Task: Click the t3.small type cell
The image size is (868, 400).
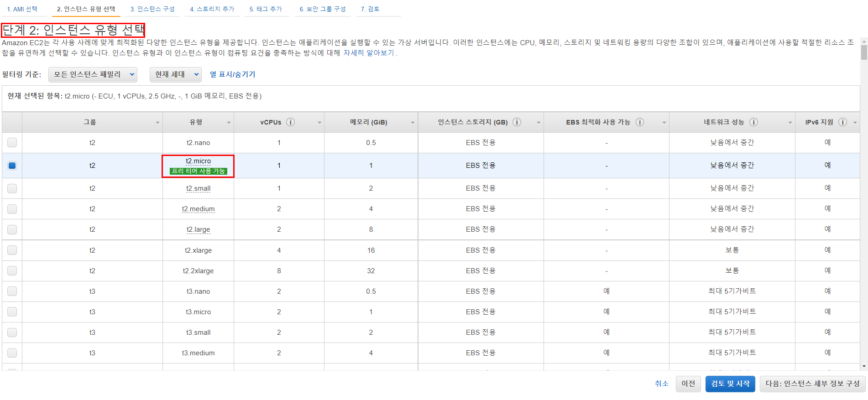Action: click(198, 332)
